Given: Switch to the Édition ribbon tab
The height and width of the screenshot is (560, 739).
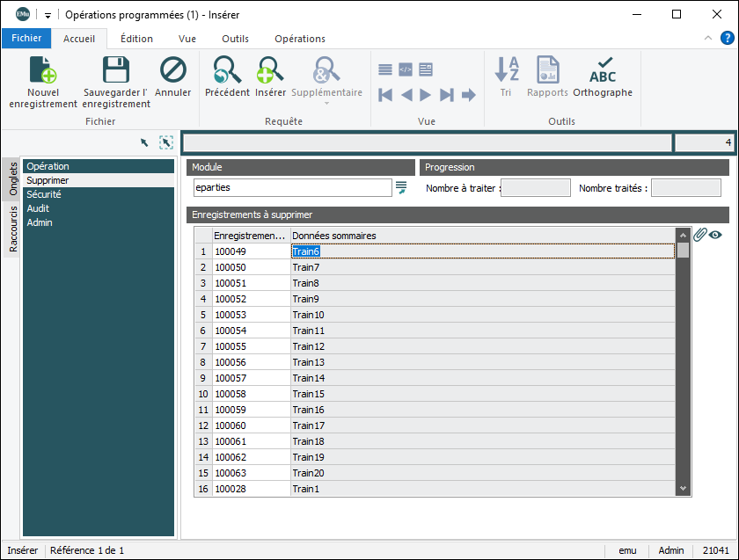Looking at the screenshot, I should [136, 39].
